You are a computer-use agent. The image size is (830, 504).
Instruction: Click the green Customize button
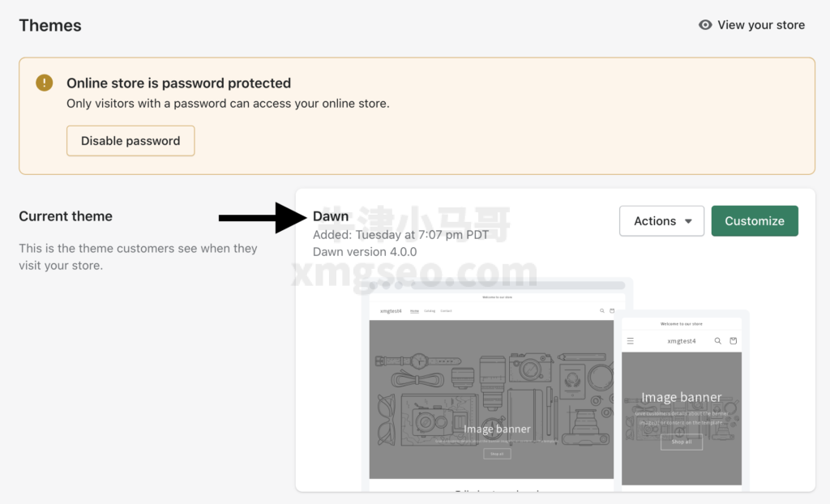coord(755,220)
